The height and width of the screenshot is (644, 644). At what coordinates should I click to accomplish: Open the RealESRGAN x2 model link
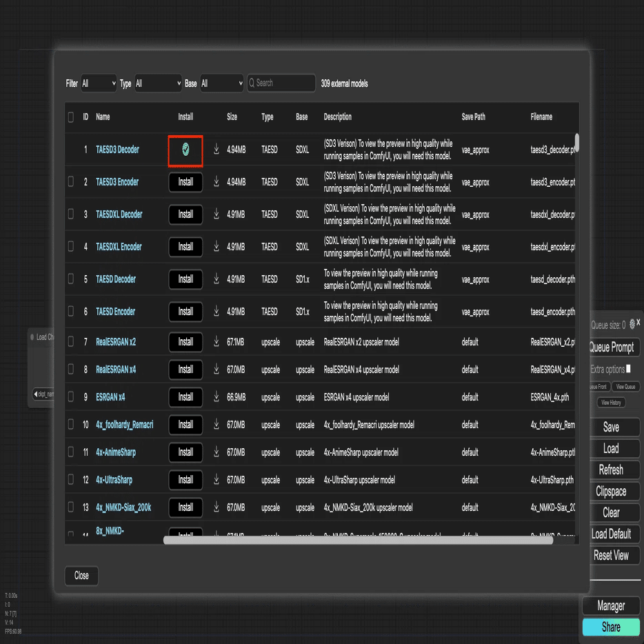point(116,342)
